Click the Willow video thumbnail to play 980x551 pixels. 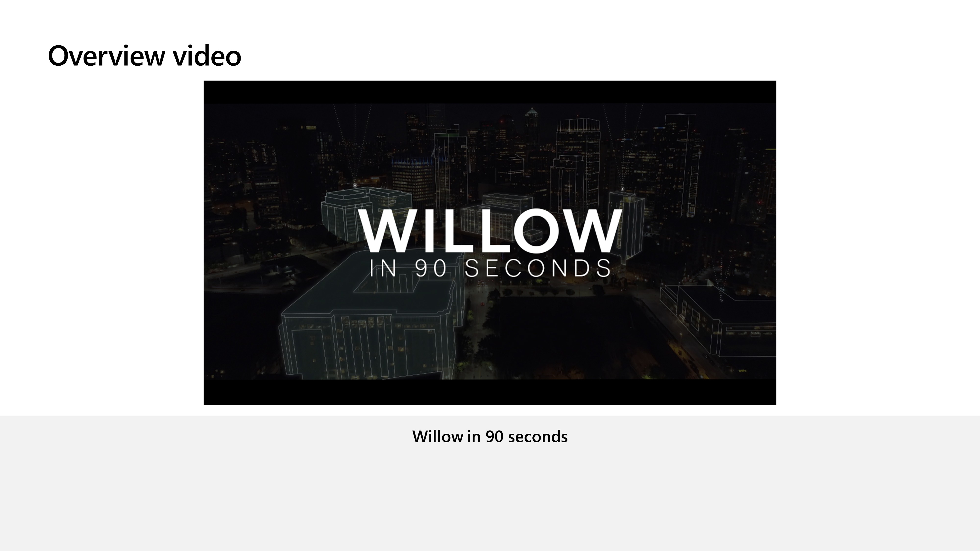click(490, 243)
